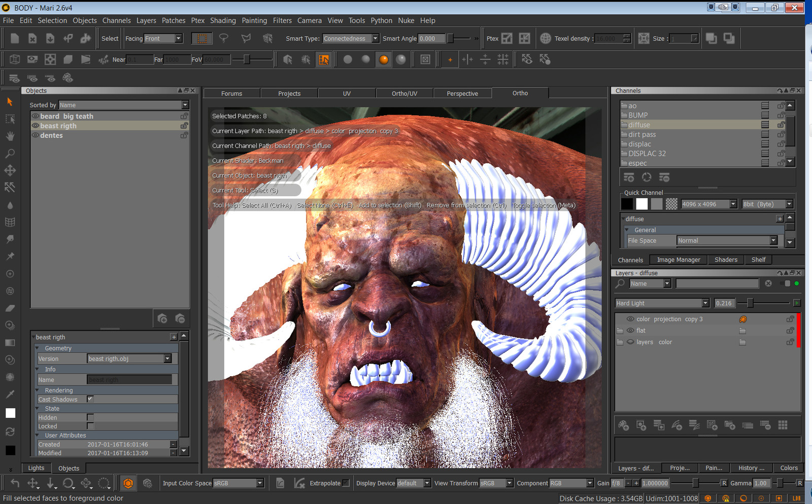Click the single mirror symmetry icon
The width and height of the screenshot is (812, 504).
(x=467, y=59)
